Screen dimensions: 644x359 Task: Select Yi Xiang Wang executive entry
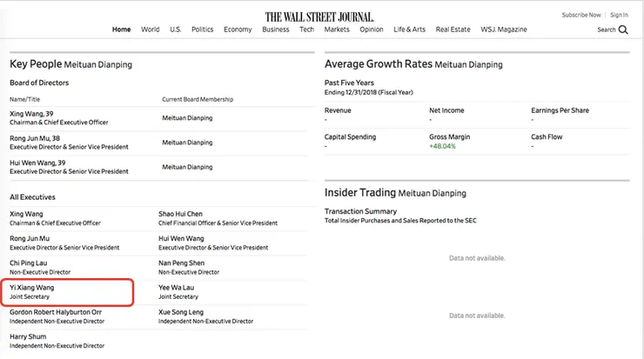[33, 287]
